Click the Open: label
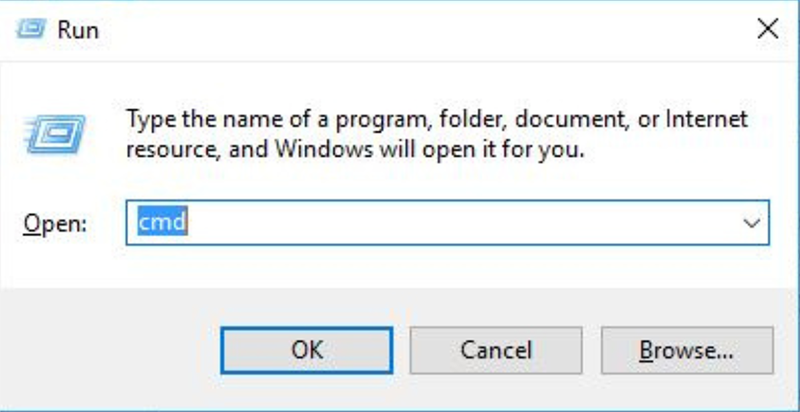Viewport: 800px width, 412px height. click(55, 223)
